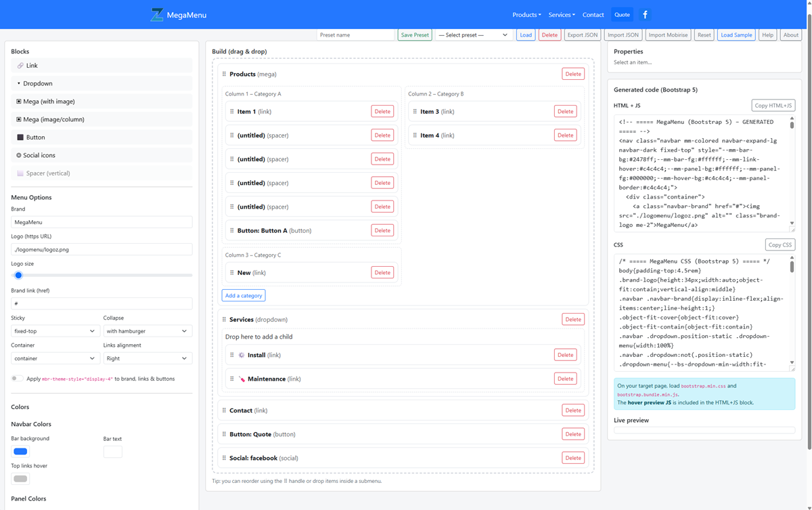The width and height of the screenshot is (812, 510).
Task: Open the Facebook social icon in navbar
Action: coord(645,14)
